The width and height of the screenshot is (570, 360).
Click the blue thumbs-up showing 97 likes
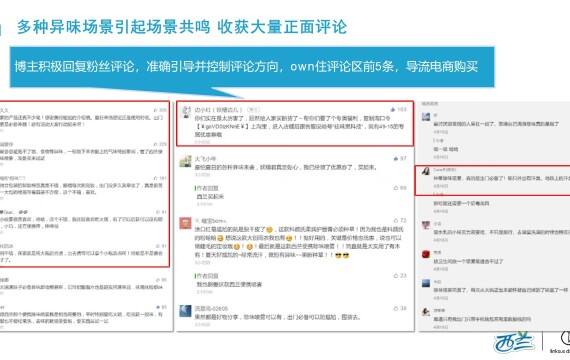(x=396, y=159)
